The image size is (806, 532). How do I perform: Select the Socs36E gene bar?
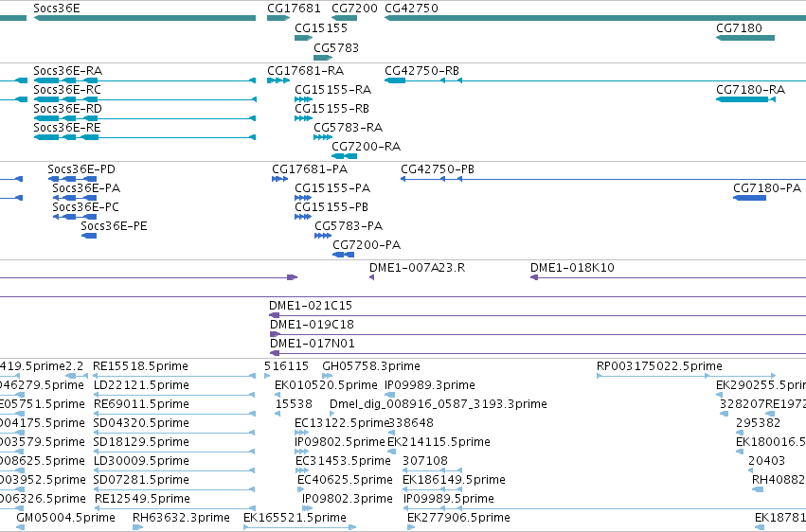145,18
